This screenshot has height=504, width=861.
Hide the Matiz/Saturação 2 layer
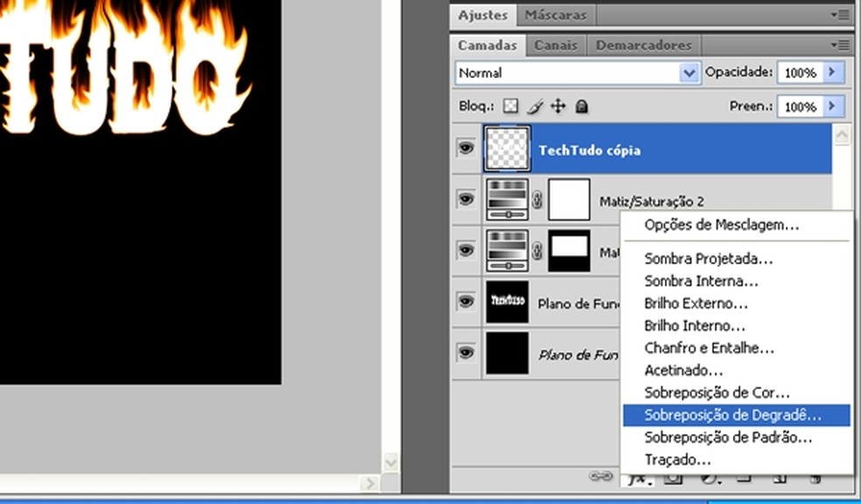point(465,199)
